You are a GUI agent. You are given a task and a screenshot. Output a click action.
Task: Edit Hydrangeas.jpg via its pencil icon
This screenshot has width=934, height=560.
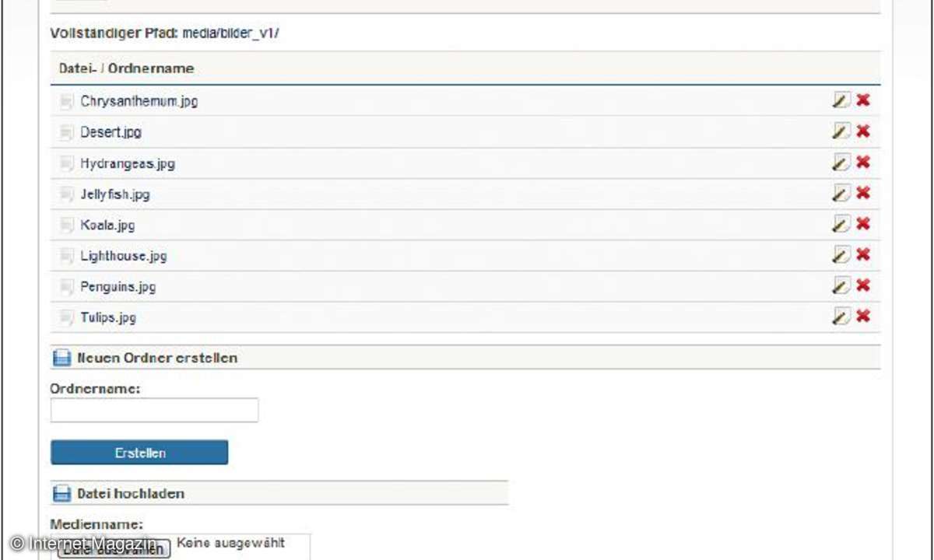[841, 162]
